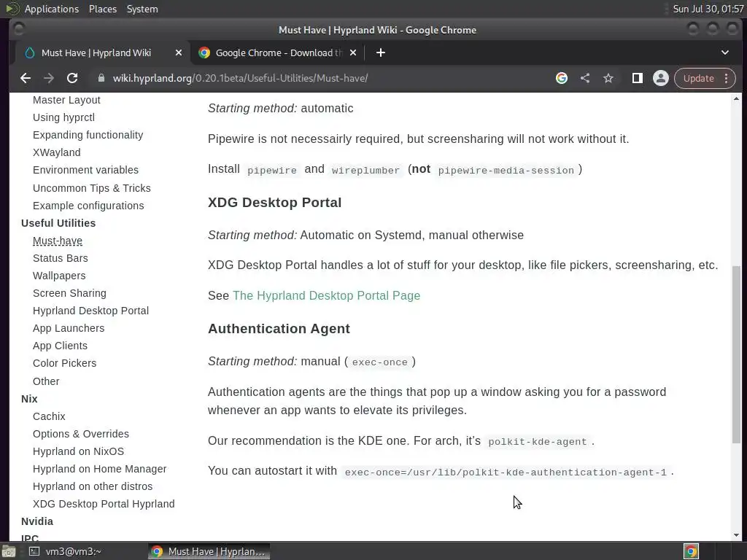This screenshot has height=560, width=747.
Task: Open the XWayland sidebar link
Action: point(57,152)
